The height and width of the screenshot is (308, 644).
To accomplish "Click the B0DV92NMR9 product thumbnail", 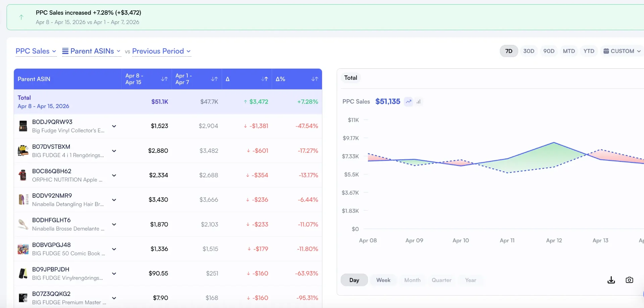I will (x=23, y=200).
